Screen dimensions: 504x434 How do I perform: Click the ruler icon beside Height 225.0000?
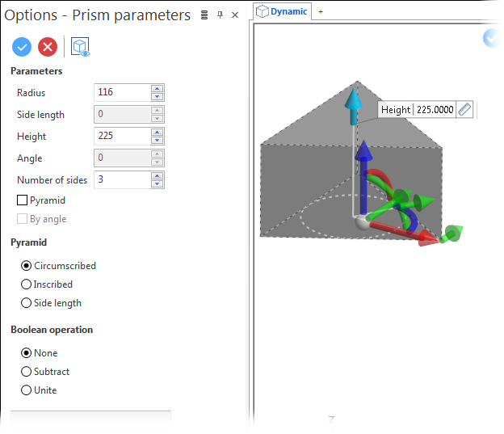click(464, 110)
